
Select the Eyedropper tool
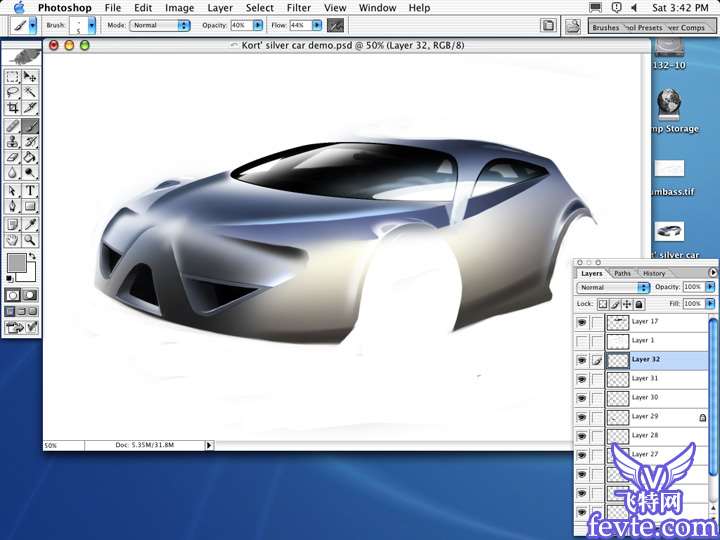click(x=31, y=223)
